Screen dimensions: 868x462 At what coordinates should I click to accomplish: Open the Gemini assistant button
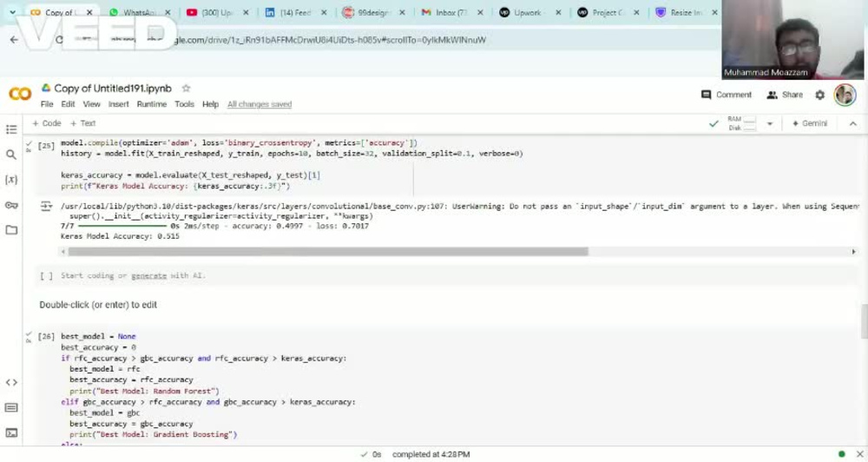click(x=809, y=123)
